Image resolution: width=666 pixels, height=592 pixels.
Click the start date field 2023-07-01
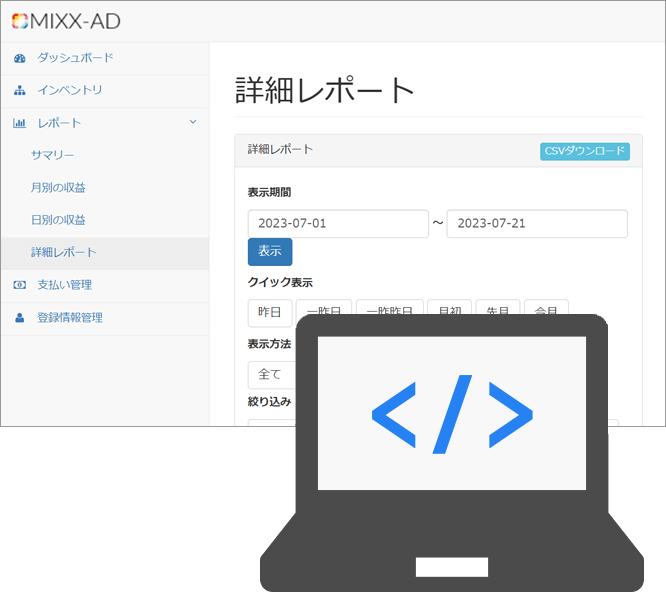(338, 223)
